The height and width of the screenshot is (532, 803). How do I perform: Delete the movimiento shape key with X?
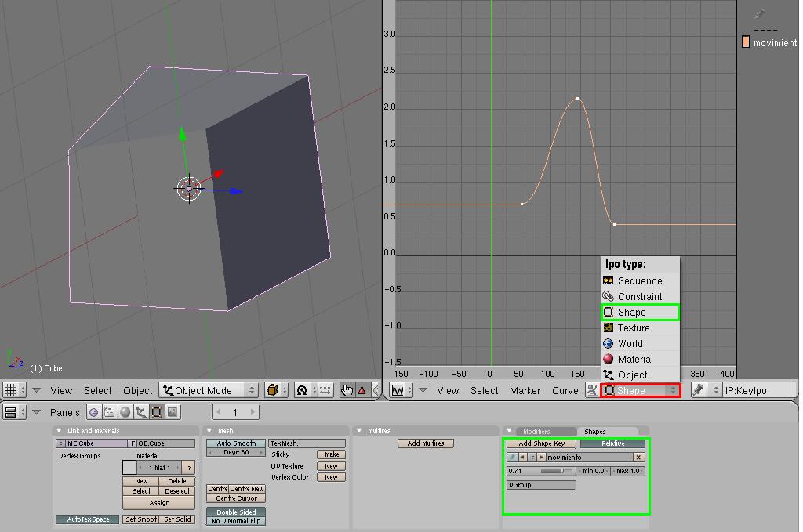pyautogui.click(x=638, y=458)
